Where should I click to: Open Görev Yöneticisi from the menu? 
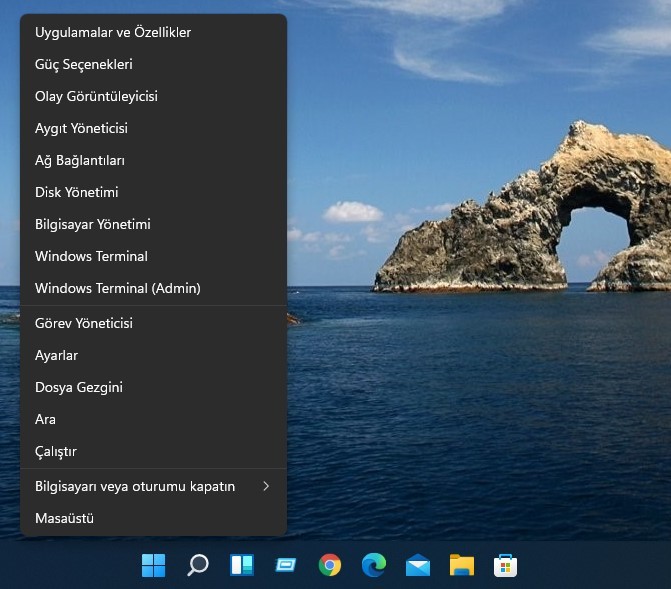point(84,323)
